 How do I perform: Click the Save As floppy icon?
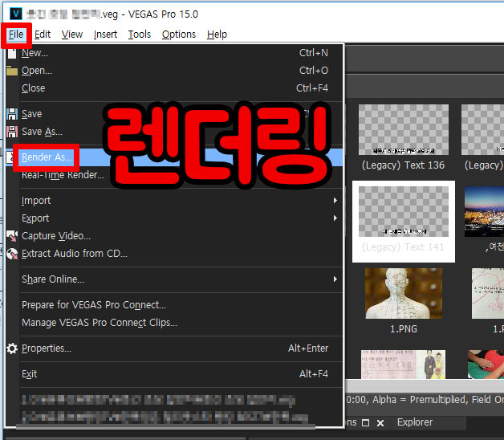tap(12, 132)
